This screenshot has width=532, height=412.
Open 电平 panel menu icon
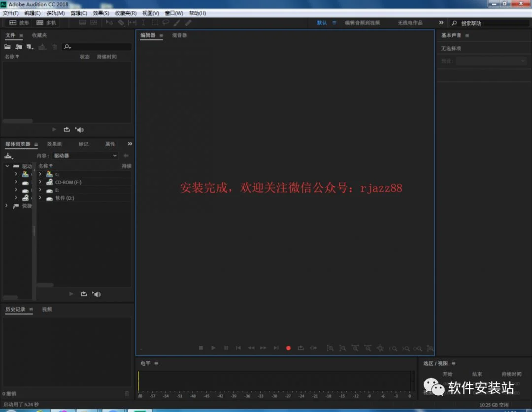click(156, 363)
